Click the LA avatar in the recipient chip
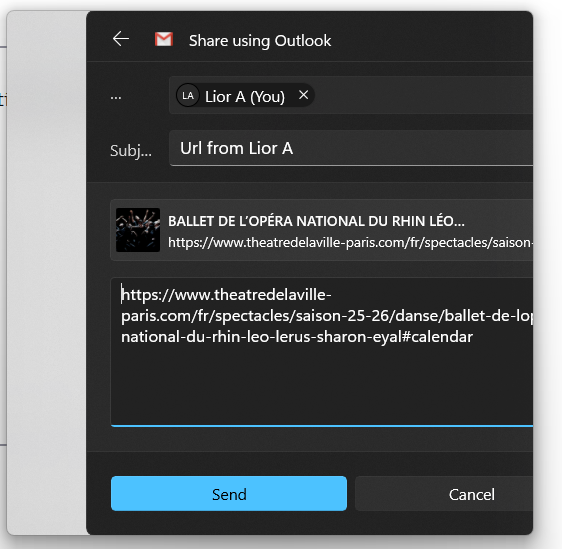The image size is (562, 549). point(187,96)
